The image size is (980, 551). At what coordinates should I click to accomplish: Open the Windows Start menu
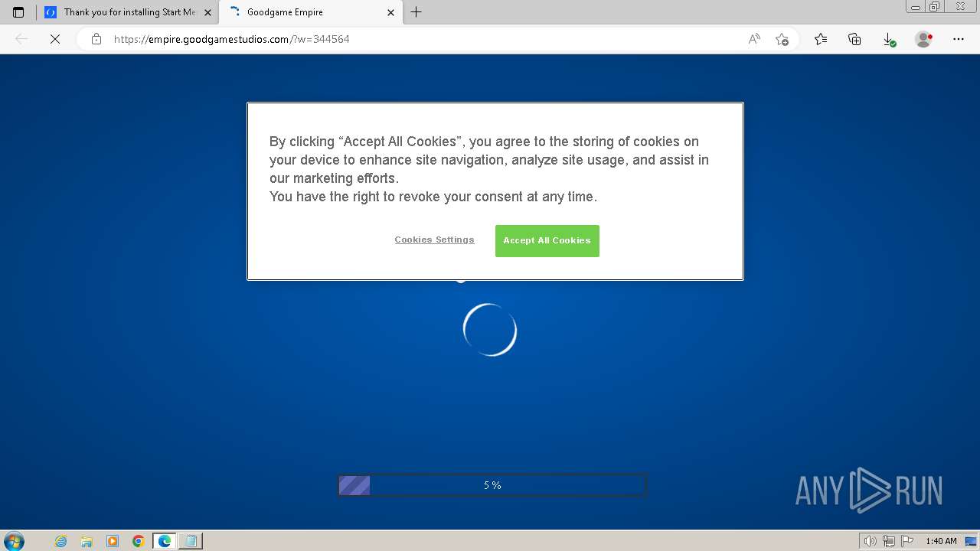(x=14, y=541)
